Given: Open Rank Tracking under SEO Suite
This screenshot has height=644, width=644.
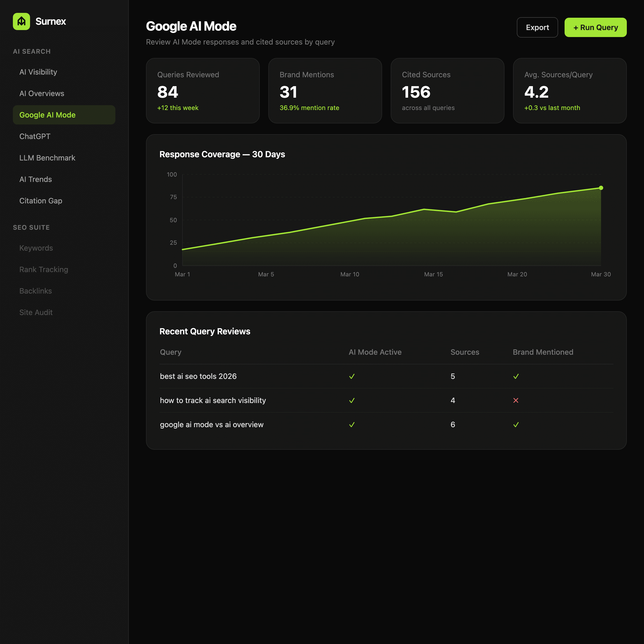Looking at the screenshot, I should pos(44,269).
